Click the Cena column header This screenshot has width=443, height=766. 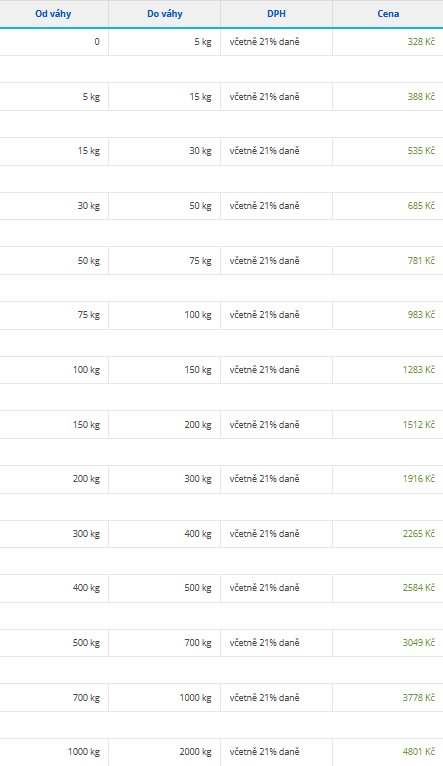(x=388, y=14)
